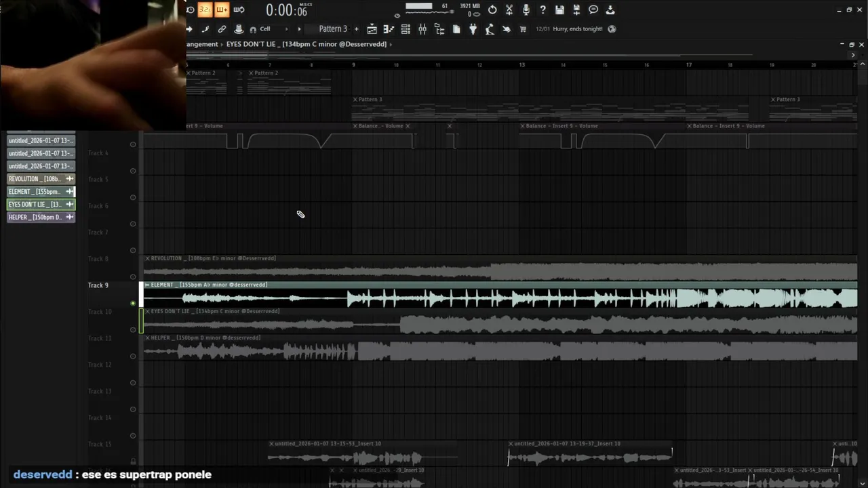
Task: Open the question mark help icon
Action: coord(542,9)
